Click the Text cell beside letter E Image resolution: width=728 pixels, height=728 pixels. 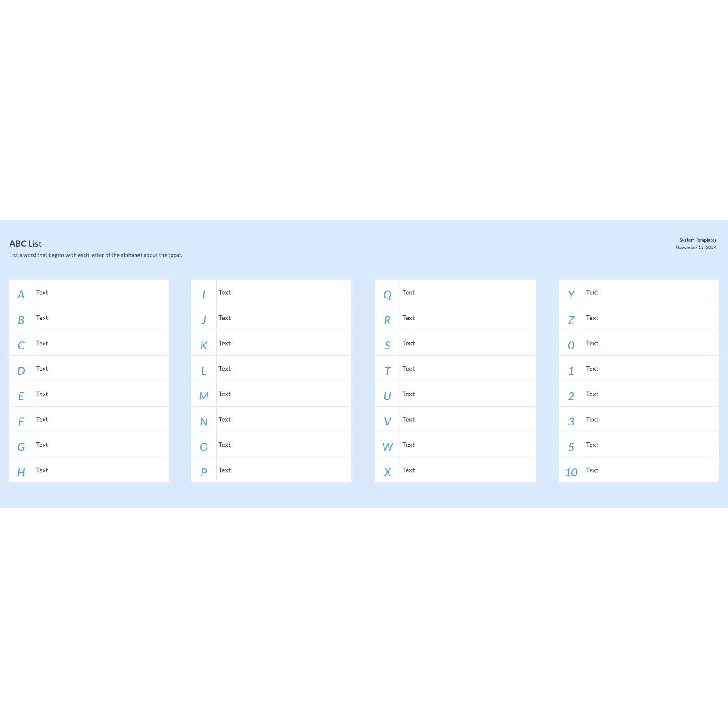(x=101, y=394)
